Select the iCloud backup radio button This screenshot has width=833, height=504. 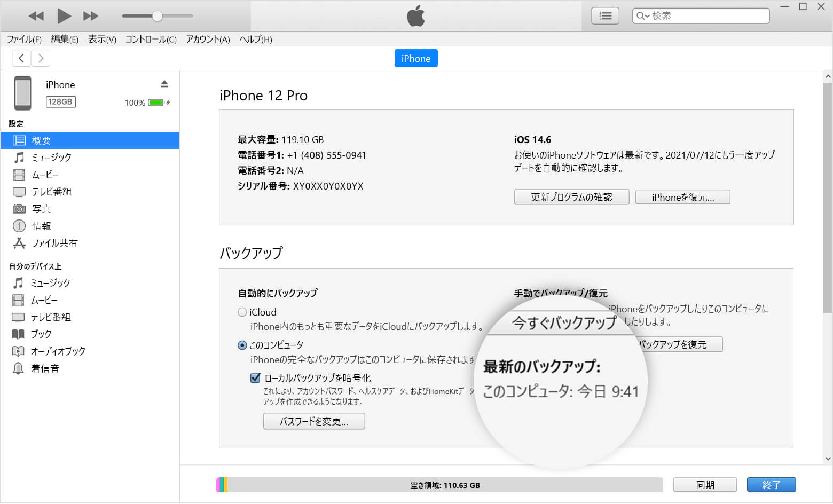pyautogui.click(x=242, y=312)
